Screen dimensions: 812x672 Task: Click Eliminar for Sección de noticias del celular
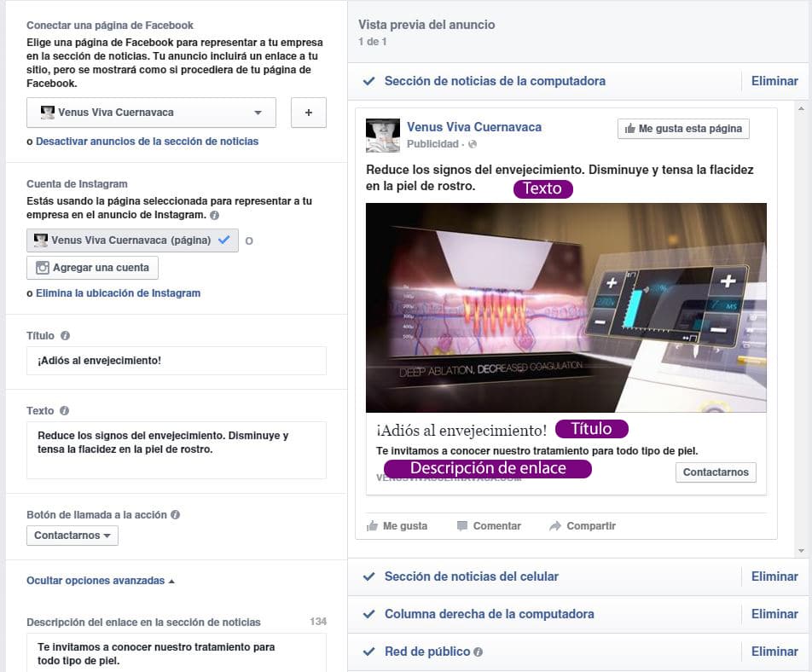point(774,576)
